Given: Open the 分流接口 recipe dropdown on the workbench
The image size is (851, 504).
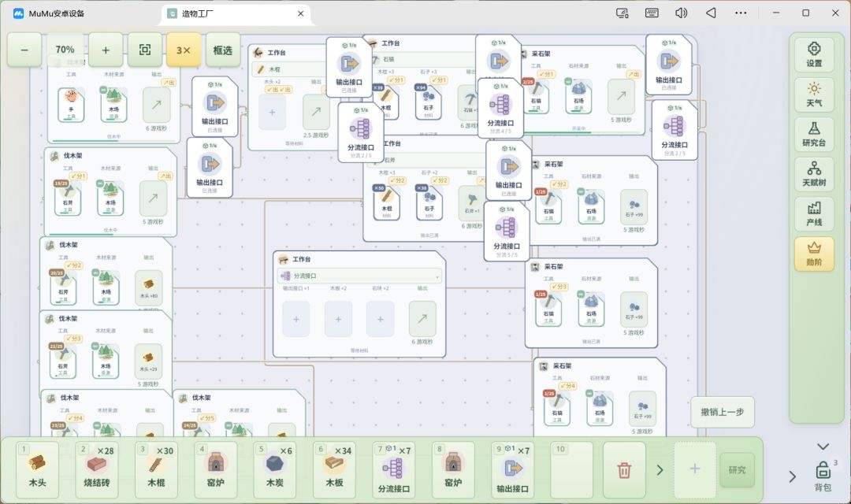Looking at the screenshot, I should tap(359, 276).
